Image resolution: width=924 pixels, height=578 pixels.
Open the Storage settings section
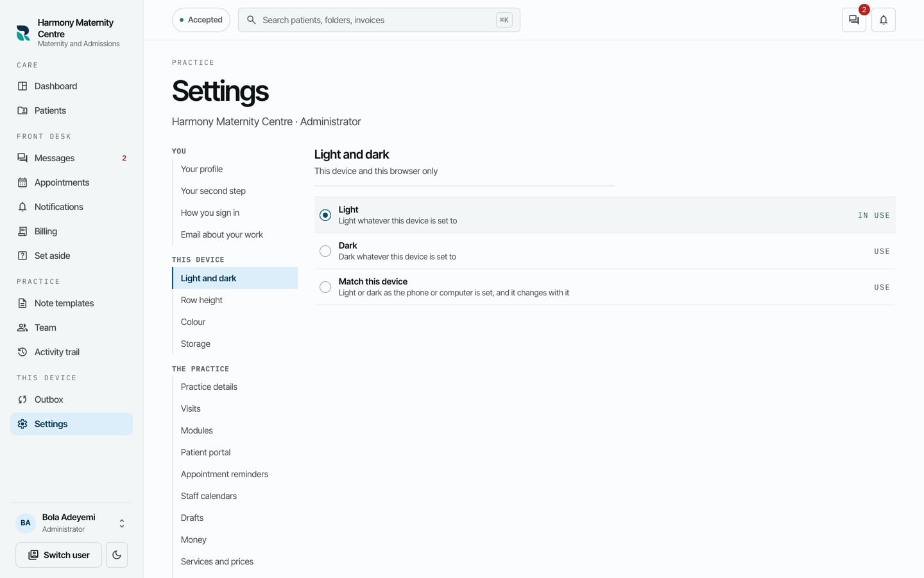[x=235, y=344]
